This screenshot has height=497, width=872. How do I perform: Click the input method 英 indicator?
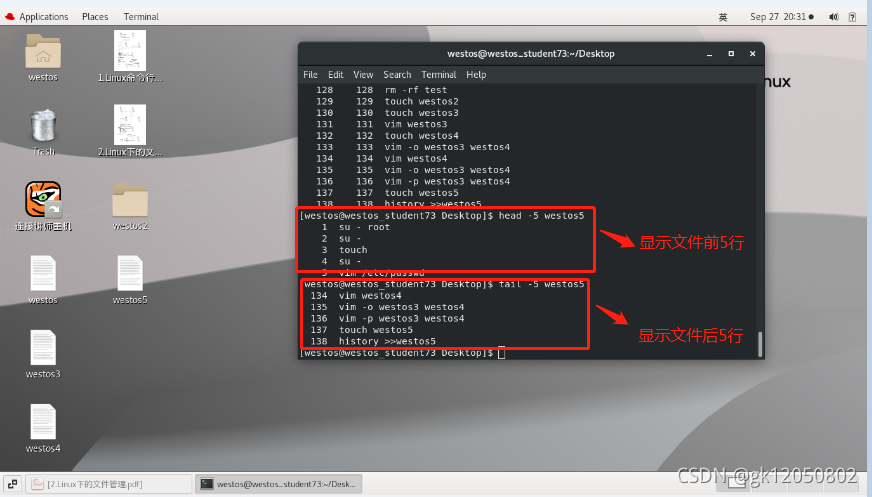click(723, 17)
